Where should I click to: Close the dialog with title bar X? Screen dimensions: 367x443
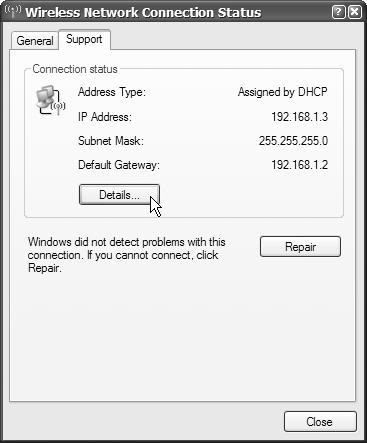(x=355, y=12)
